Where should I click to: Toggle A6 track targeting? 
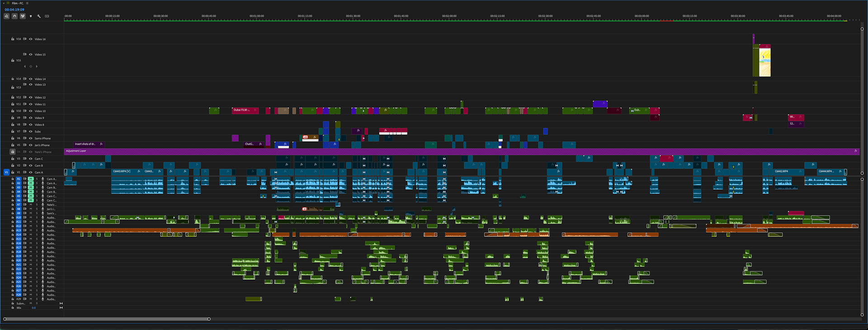click(x=19, y=200)
